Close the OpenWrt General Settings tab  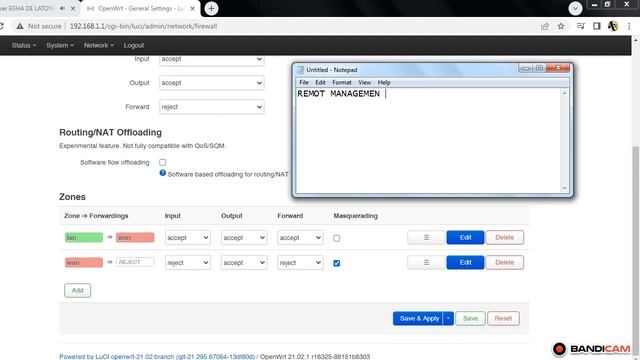192,9
